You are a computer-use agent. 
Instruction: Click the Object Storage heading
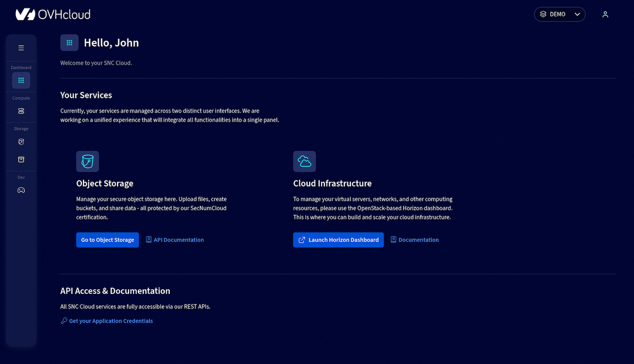pyautogui.click(x=105, y=183)
